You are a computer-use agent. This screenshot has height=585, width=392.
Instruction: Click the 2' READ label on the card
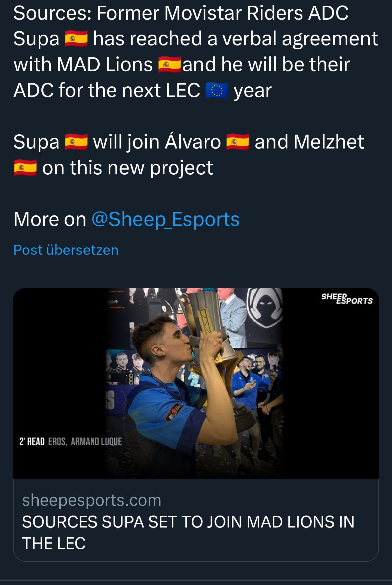(x=32, y=441)
